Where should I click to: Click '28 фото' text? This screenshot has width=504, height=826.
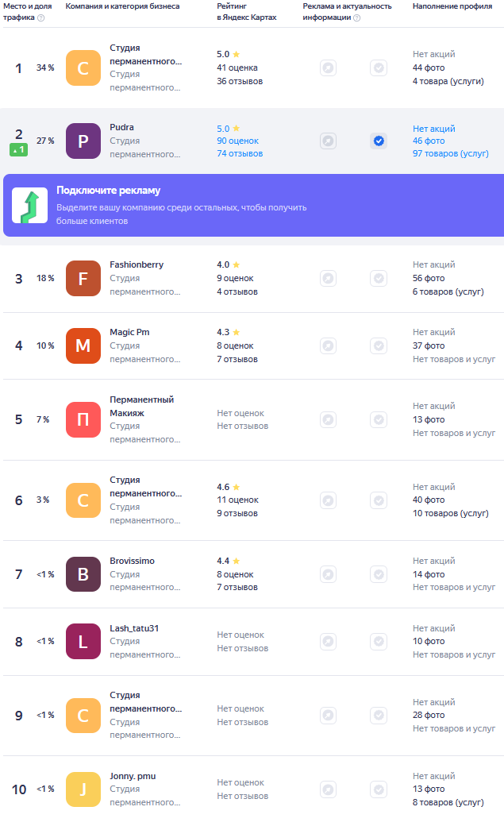point(429,715)
